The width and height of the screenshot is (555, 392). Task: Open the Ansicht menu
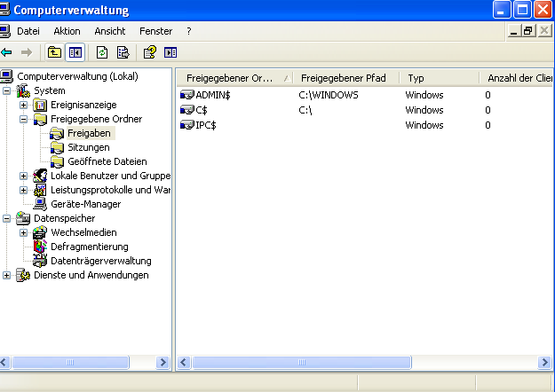pos(110,31)
